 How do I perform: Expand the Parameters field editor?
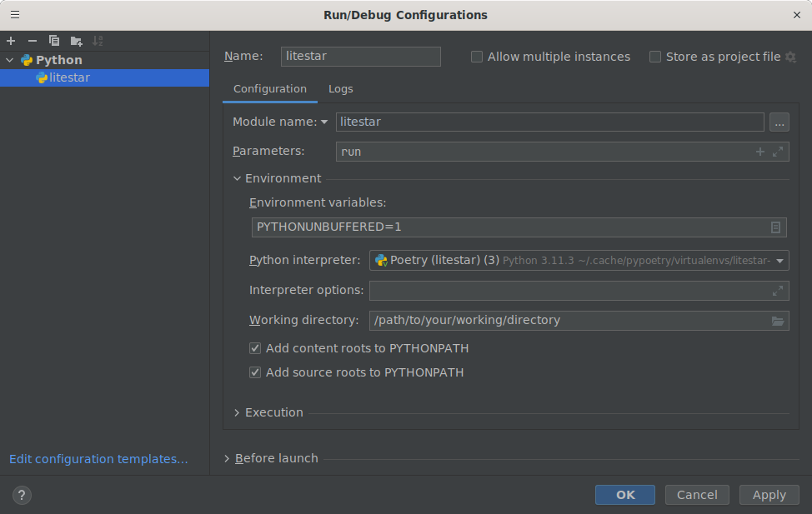click(x=777, y=152)
